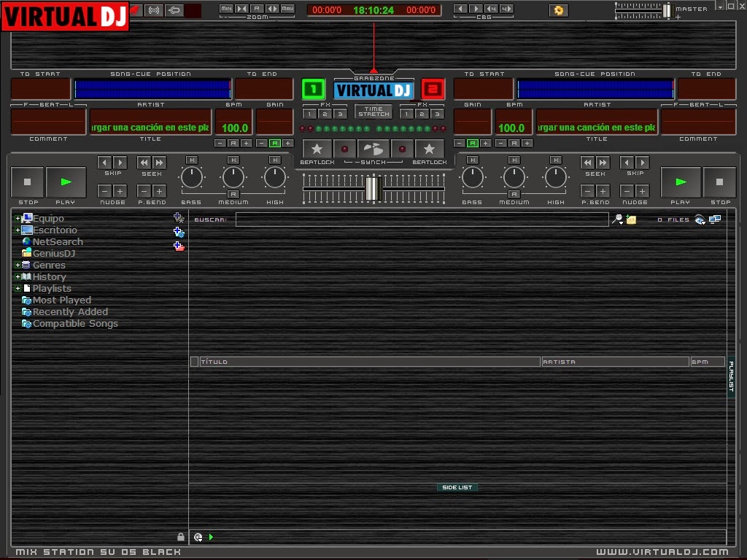Open the config gear icon in the top bar
Viewport: 747px width, 560px height.
(559, 10)
